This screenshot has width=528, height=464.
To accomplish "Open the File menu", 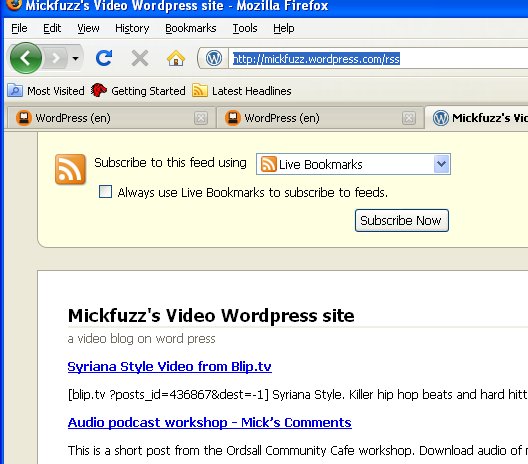I will pyautogui.click(x=19, y=28).
